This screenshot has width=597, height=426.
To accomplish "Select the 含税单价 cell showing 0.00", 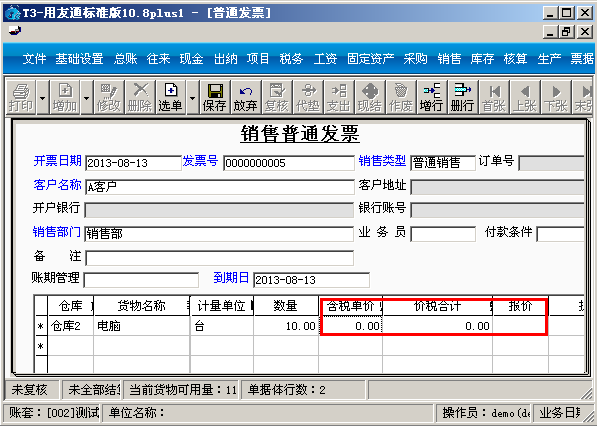I will coord(351,326).
